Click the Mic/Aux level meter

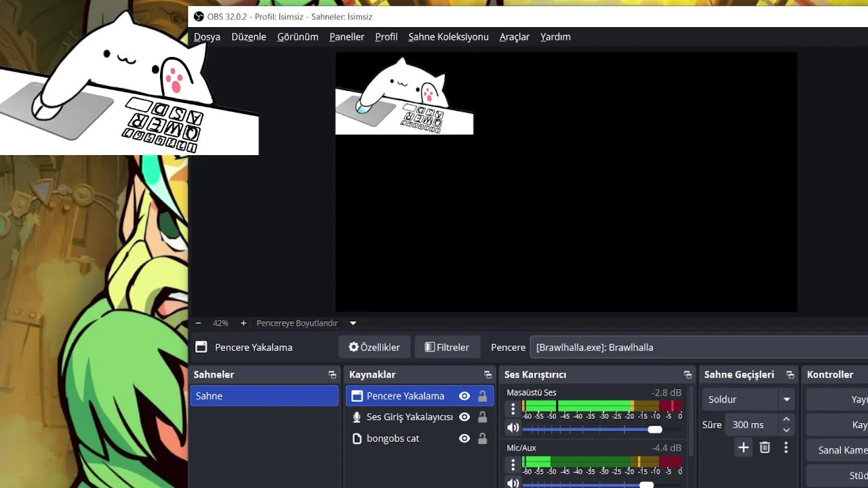coord(602,461)
